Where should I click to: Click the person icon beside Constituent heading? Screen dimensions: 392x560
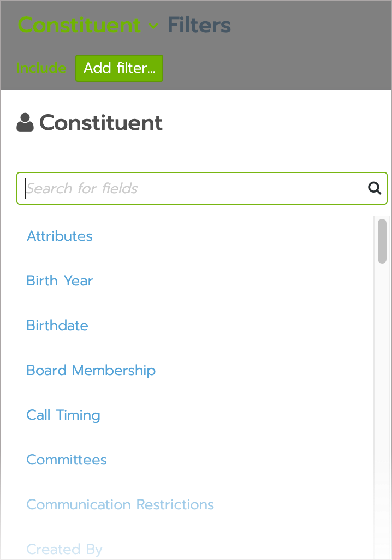(25, 122)
